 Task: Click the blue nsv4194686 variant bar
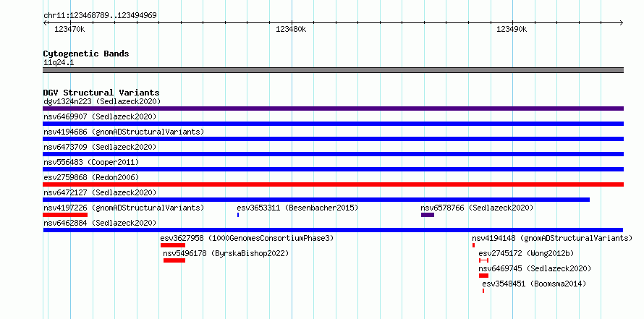pos(333,139)
